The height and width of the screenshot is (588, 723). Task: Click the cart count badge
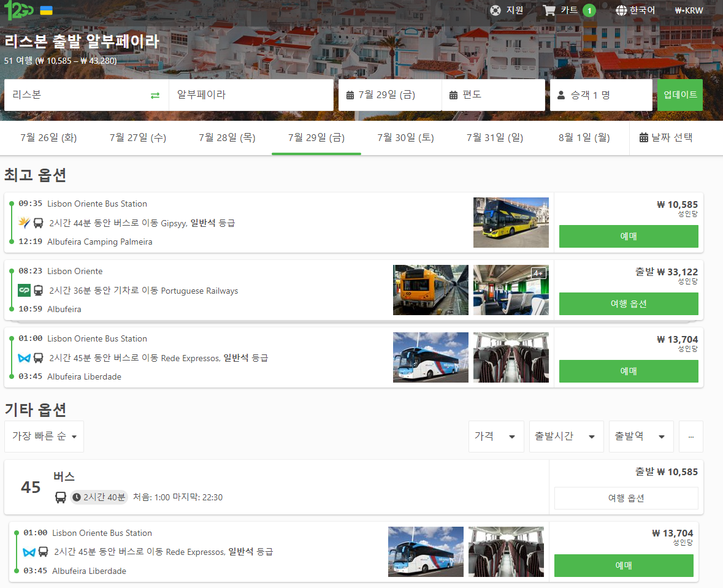tap(589, 10)
